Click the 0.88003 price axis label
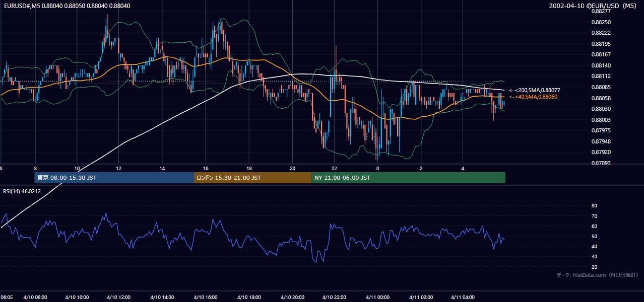 point(601,120)
